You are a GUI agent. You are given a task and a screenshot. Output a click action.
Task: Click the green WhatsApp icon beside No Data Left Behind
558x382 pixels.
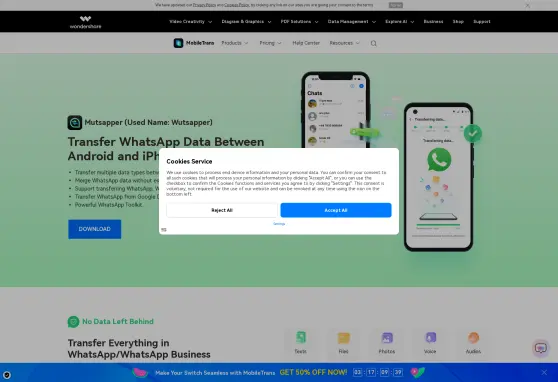(x=73, y=322)
